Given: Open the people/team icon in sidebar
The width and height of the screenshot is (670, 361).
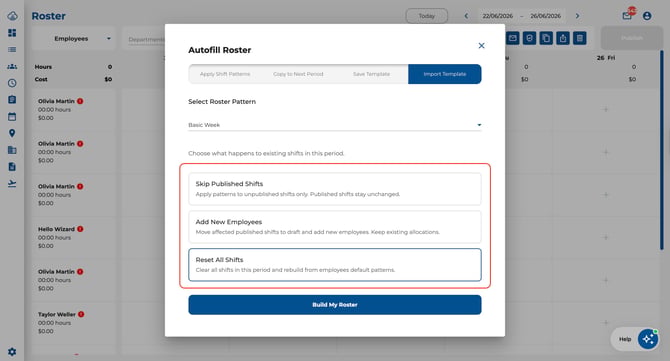Looking at the screenshot, I should pos(12,66).
